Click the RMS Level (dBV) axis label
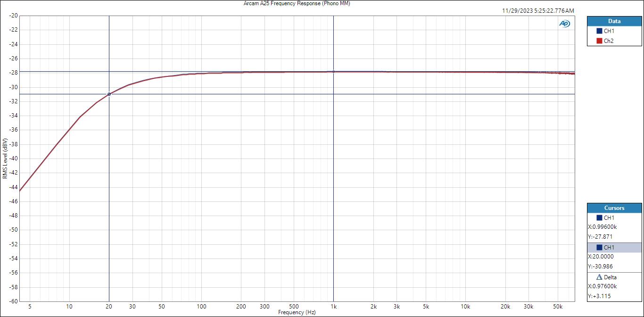The height and width of the screenshot is (317, 644). click(x=5, y=158)
